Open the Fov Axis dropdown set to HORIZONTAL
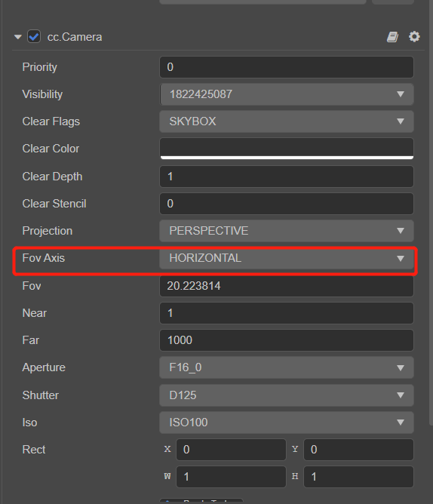The width and height of the screenshot is (433, 504). tap(287, 258)
